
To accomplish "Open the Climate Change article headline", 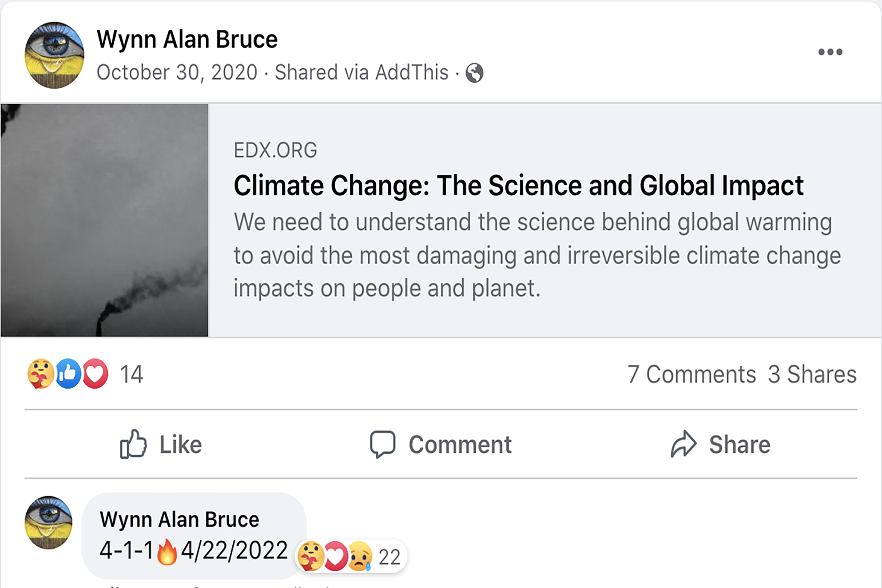I will click(x=518, y=185).
